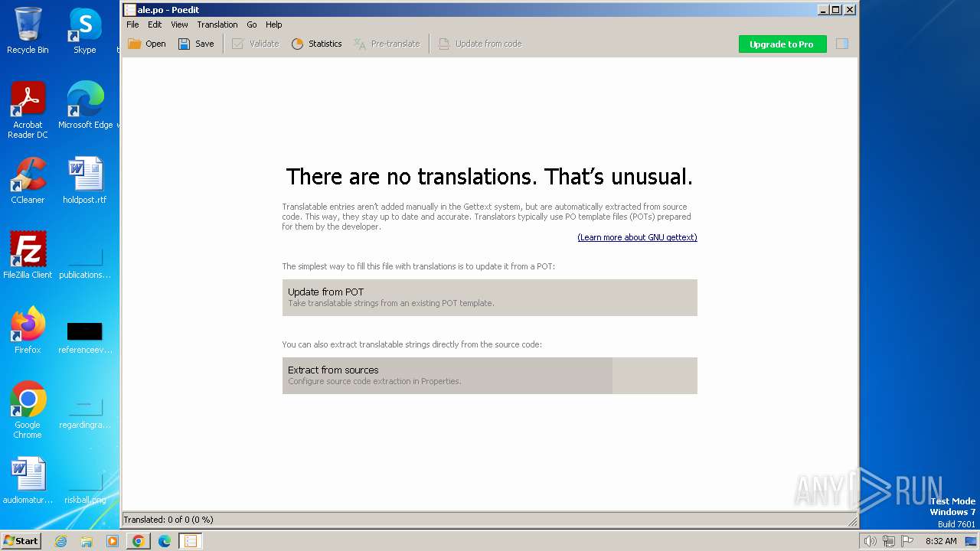This screenshot has height=551, width=980.
Task: Open the Go menu
Action: click(x=252, y=24)
